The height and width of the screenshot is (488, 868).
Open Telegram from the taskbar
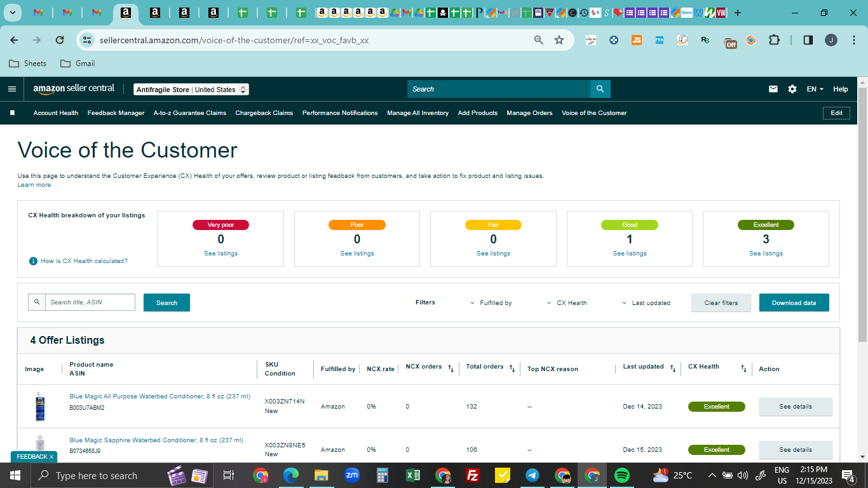[x=532, y=475]
